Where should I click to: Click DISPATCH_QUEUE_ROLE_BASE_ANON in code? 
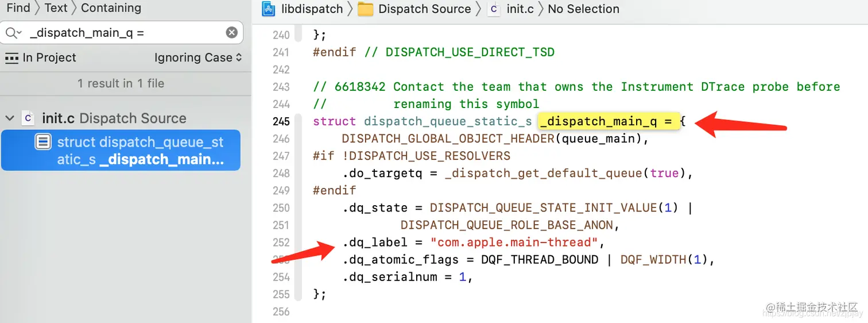506,225
